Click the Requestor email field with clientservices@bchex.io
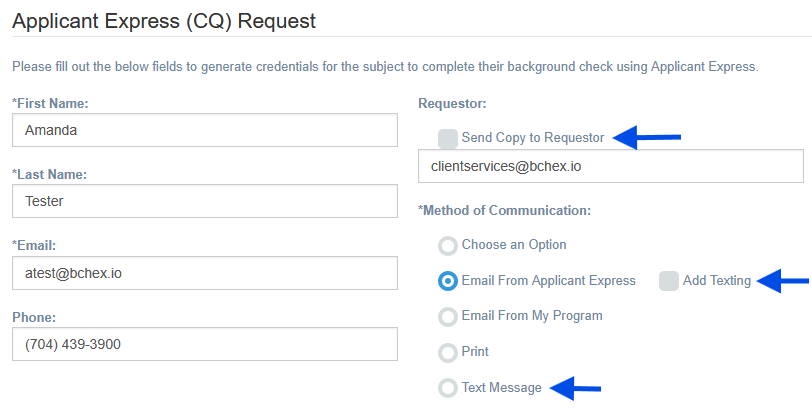This screenshot has width=812, height=414. 610,166
